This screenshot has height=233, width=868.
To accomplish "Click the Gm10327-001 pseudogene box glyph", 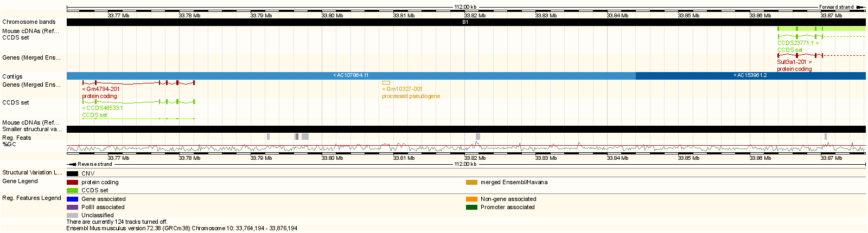I will point(386,83).
